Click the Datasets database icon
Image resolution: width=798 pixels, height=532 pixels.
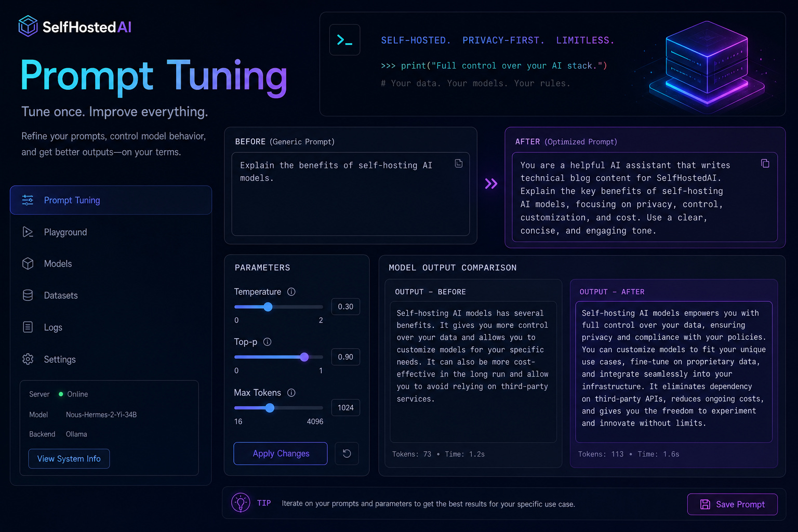pyautogui.click(x=28, y=295)
